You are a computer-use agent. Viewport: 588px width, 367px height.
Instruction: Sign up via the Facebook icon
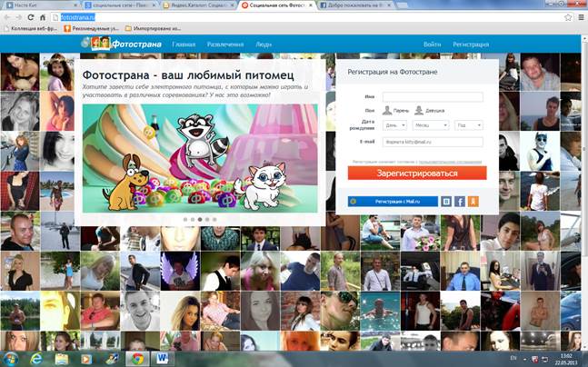click(x=460, y=202)
